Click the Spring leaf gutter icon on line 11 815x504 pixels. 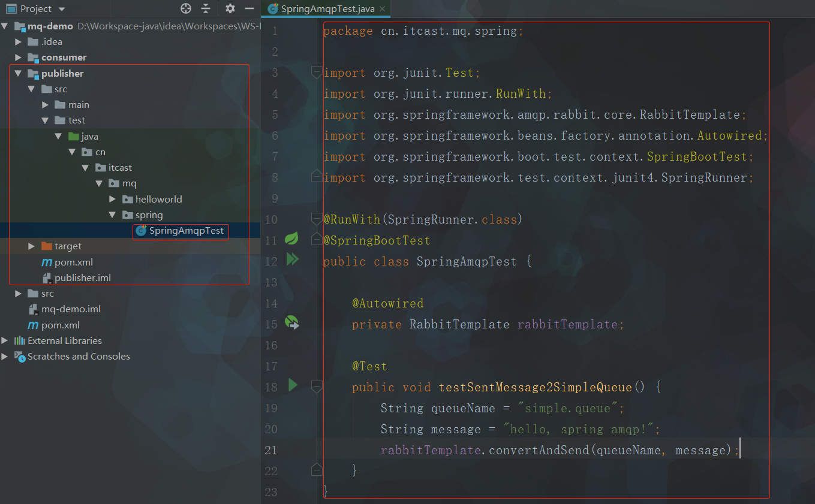[292, 239]
